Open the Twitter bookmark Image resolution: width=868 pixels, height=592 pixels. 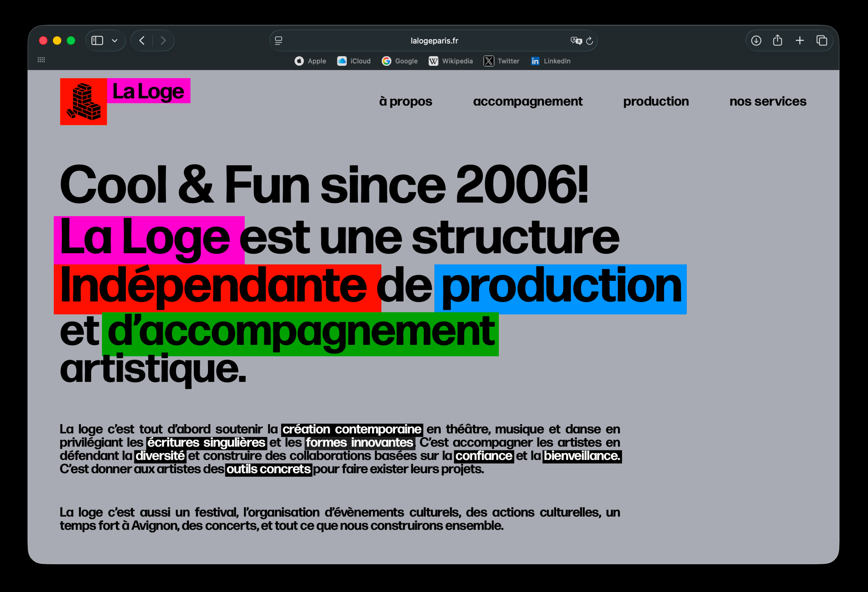pyautogui.click(x=502, y=61)
